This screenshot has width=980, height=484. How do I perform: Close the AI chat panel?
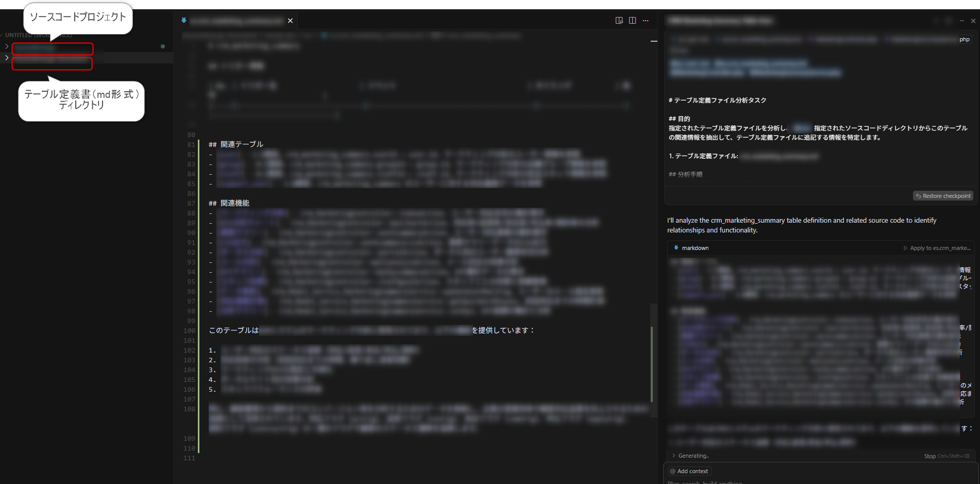point(973,21)
